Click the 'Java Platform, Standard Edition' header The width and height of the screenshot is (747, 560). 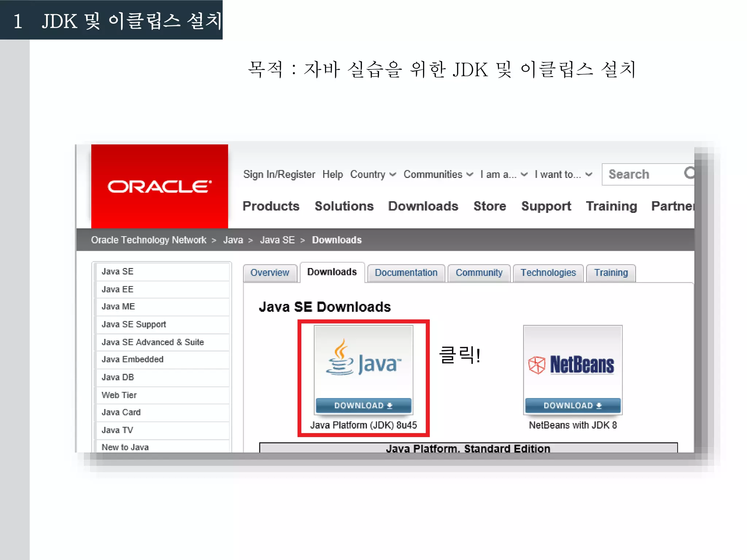(468, 448)
